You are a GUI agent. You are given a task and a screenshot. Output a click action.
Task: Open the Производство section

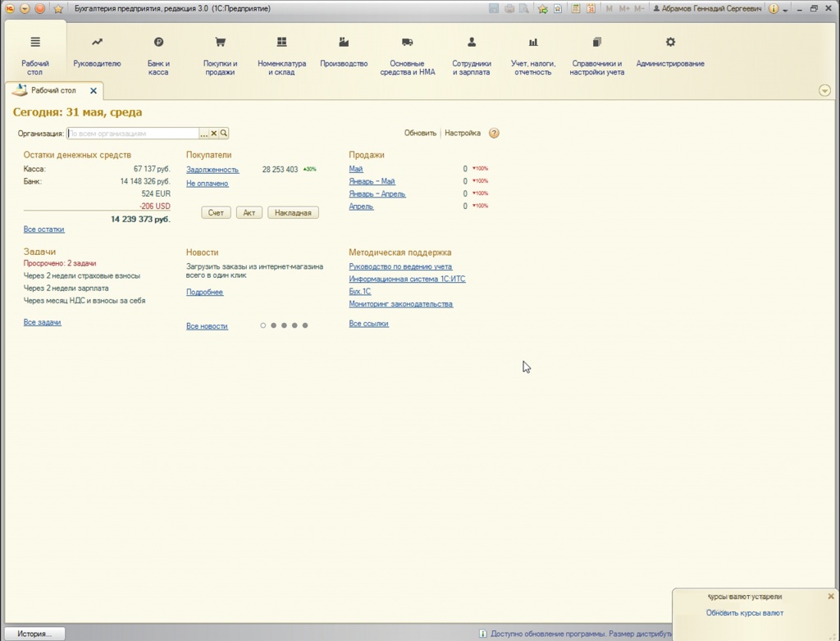pos(344,52)
